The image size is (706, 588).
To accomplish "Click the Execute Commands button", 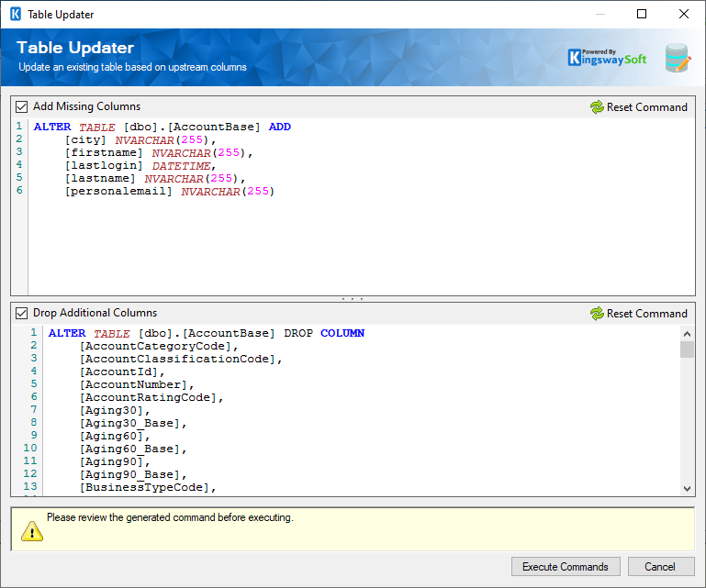I will (566, 566).
